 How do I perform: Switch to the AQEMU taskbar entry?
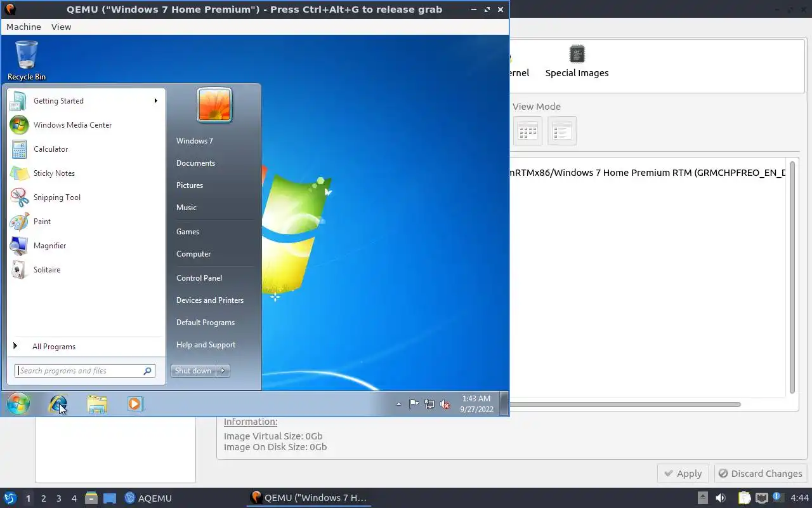coord(148,498)
